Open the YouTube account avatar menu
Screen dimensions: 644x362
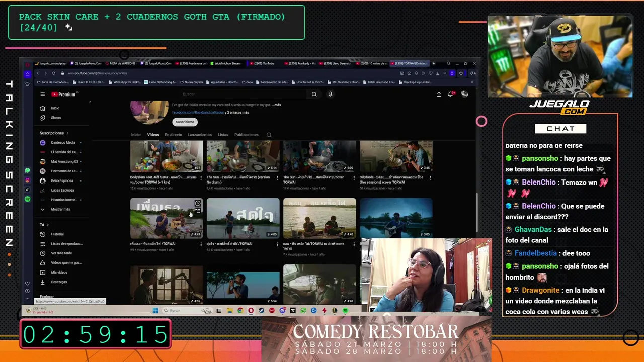point(464,94)
